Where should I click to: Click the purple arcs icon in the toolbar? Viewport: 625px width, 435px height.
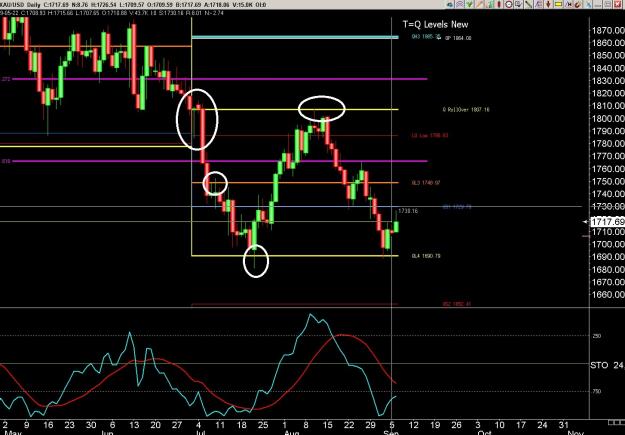(x=460, y=4)
